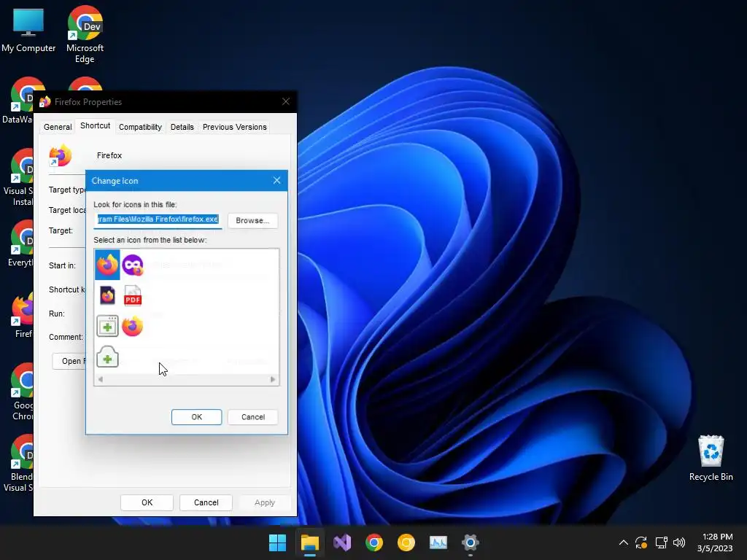
Task: Click OK in Firefox Properties window
Action: coord(147,502)
